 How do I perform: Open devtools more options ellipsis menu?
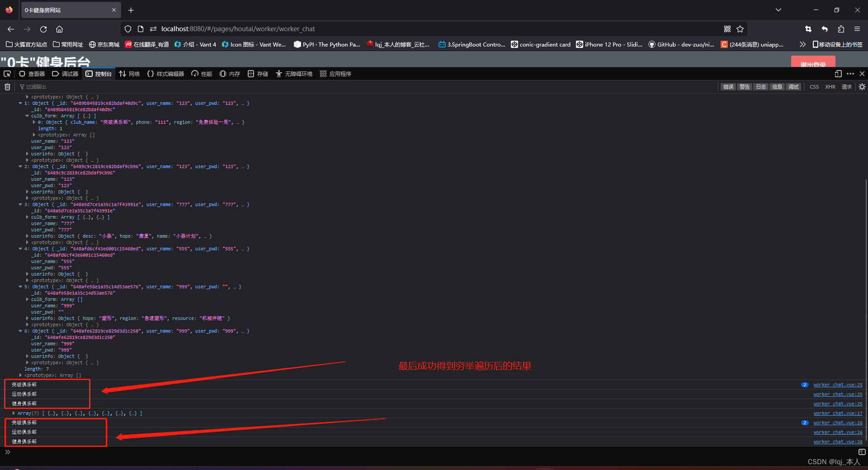[x=850, y=74]
